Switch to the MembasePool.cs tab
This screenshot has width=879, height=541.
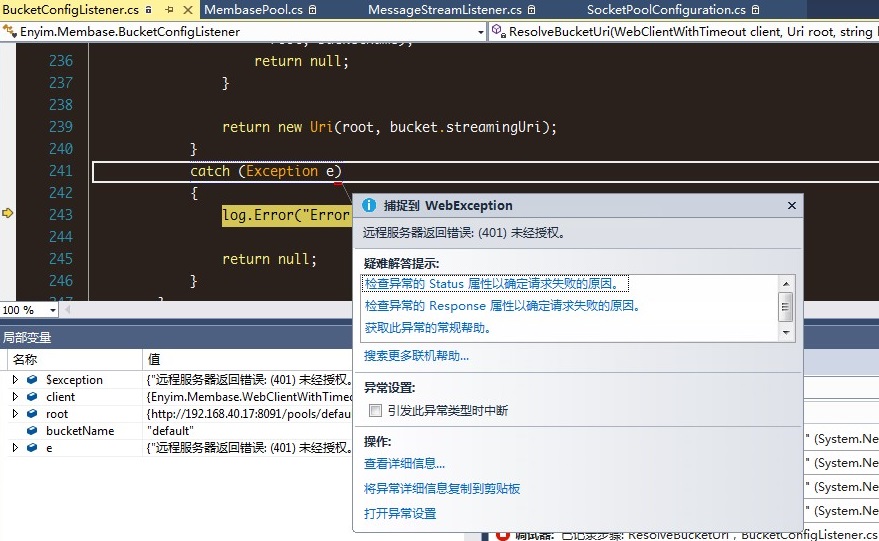[x=253, y=10]
